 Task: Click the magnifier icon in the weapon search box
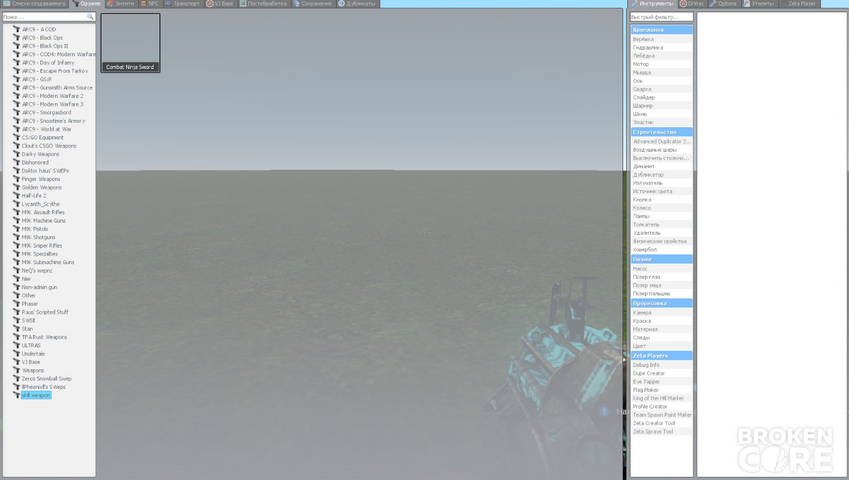tap(90, 17)
